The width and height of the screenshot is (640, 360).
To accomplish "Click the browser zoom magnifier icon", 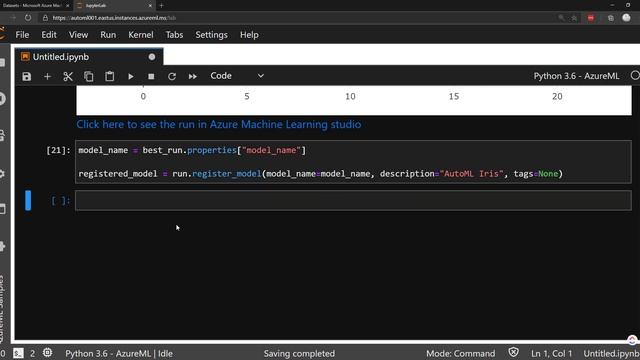I will coord(562,18).
